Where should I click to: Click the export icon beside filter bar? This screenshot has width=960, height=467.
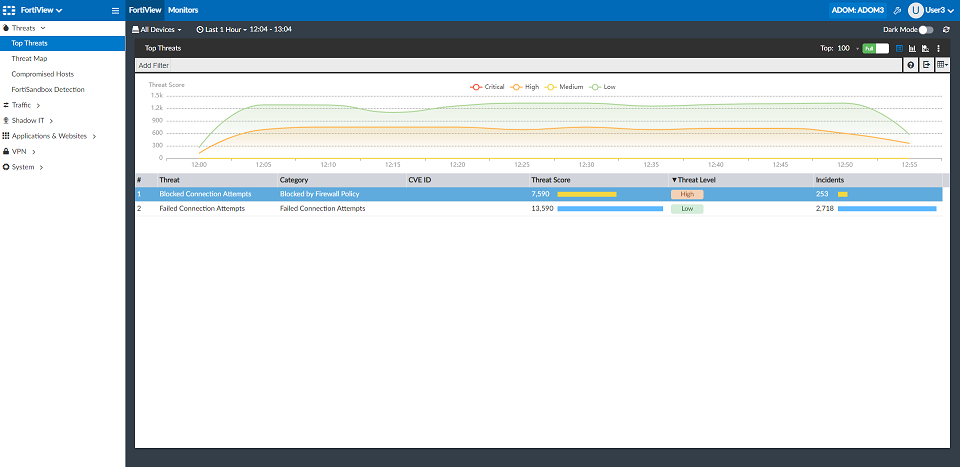point(927,65)
